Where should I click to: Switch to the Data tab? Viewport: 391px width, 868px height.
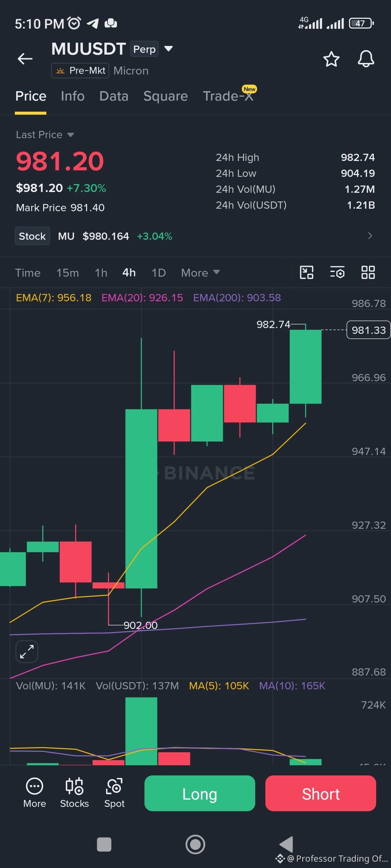(x=114, y=96)
